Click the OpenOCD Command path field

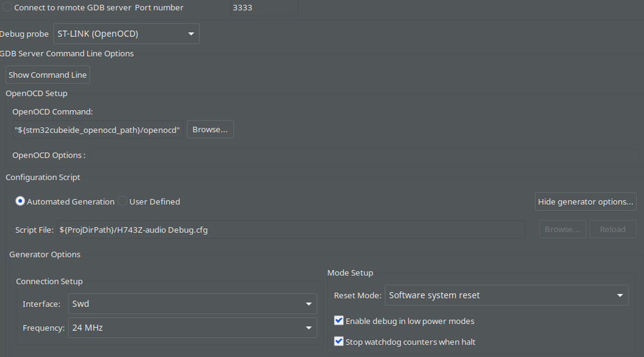pos(97,130)
